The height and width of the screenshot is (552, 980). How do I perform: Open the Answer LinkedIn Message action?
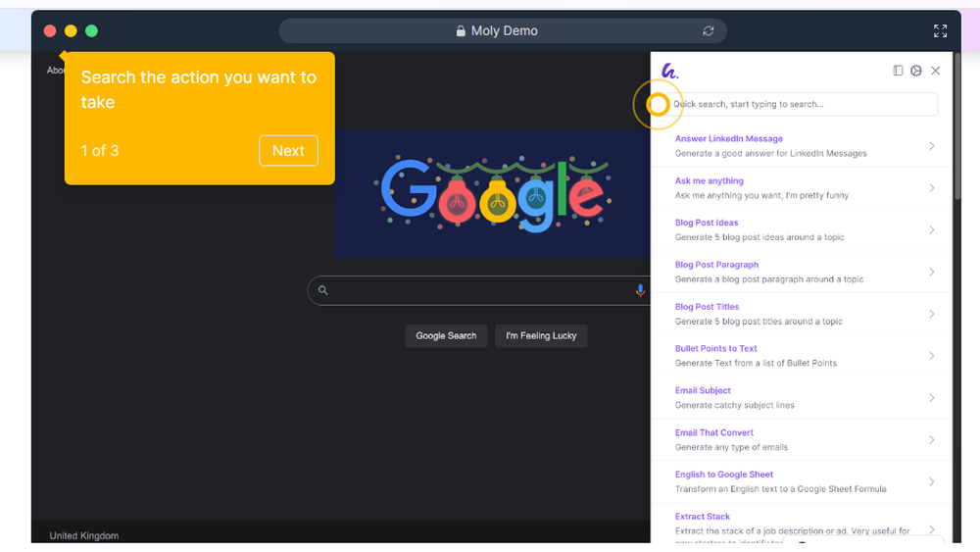tap(802, 146)
